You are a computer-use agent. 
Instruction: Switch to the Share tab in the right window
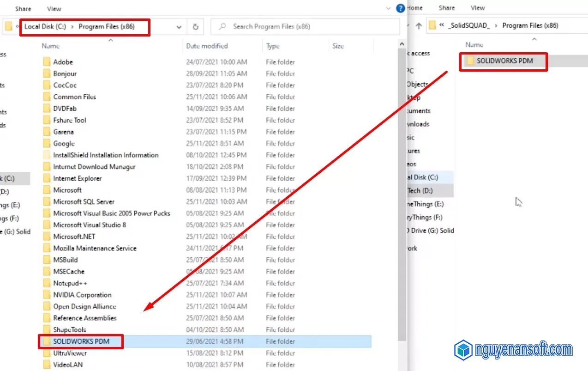tap(446, 8)
